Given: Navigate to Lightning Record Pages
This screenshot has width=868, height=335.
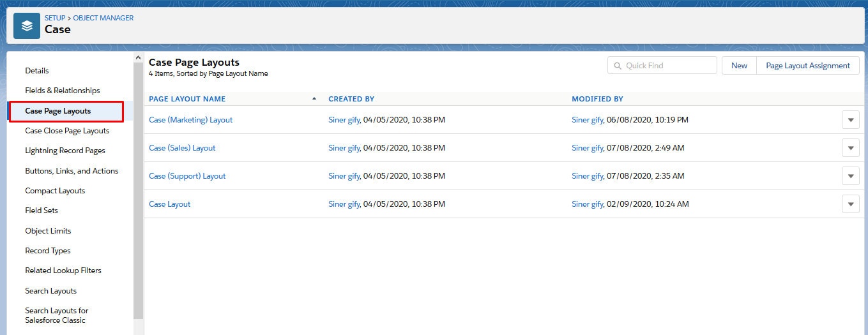Looking at the screenshot, I should point(65,151).
